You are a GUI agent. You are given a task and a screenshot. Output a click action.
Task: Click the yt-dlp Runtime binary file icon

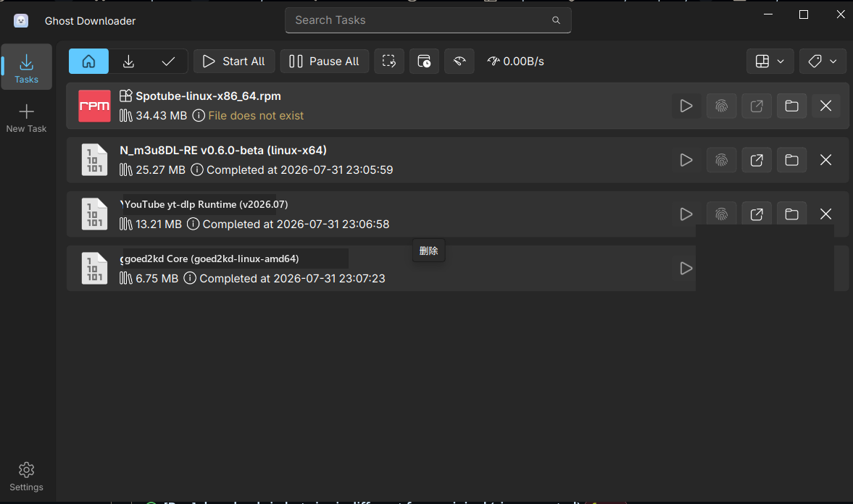(x=94, y=214)
